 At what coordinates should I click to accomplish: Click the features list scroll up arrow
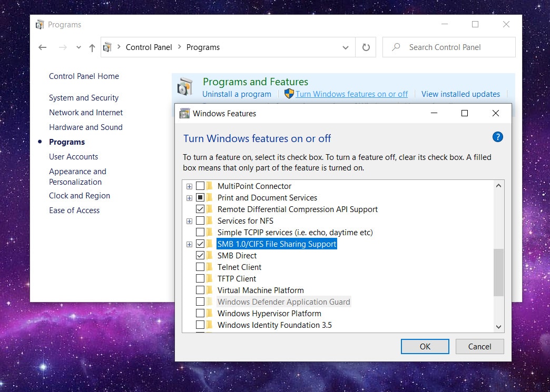click(x=498, y=186)
